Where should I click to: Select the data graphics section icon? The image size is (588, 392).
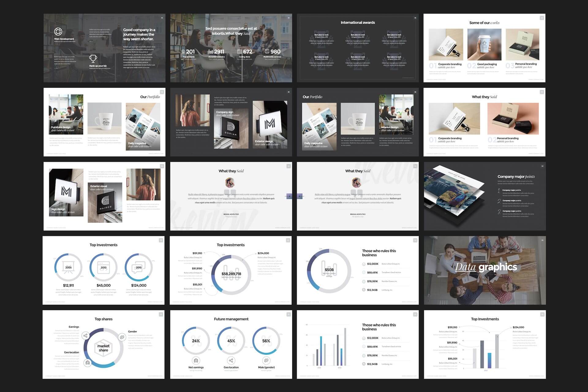tap(542, 240)
